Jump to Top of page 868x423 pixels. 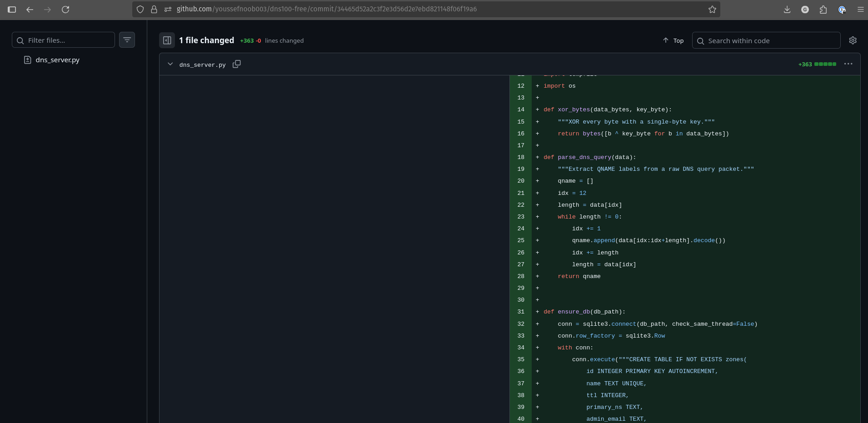pyautogui.click(x=673, y=40)
